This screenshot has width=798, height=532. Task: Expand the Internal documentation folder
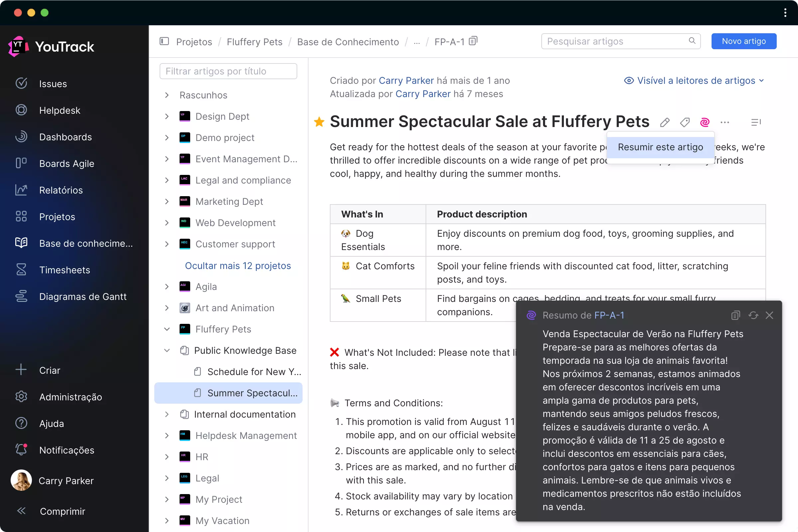pos(167,414)
